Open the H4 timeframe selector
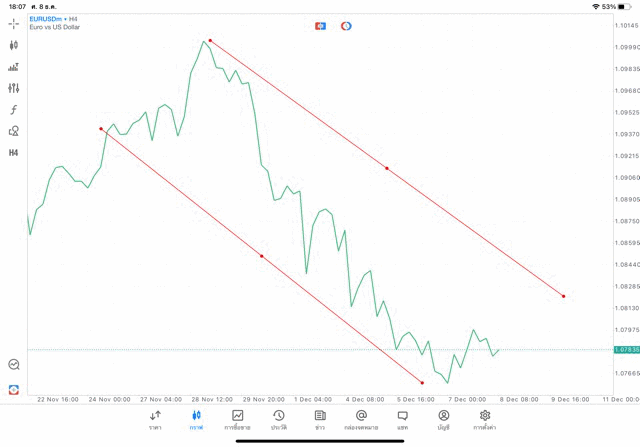The width and height of the screenshot is (640, 447). click(14, 153)
